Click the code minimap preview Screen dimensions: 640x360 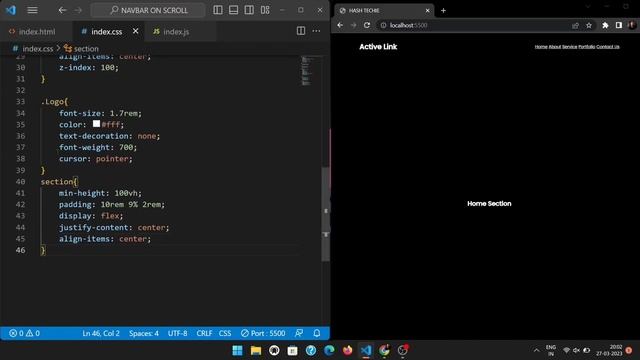point(306,71)
